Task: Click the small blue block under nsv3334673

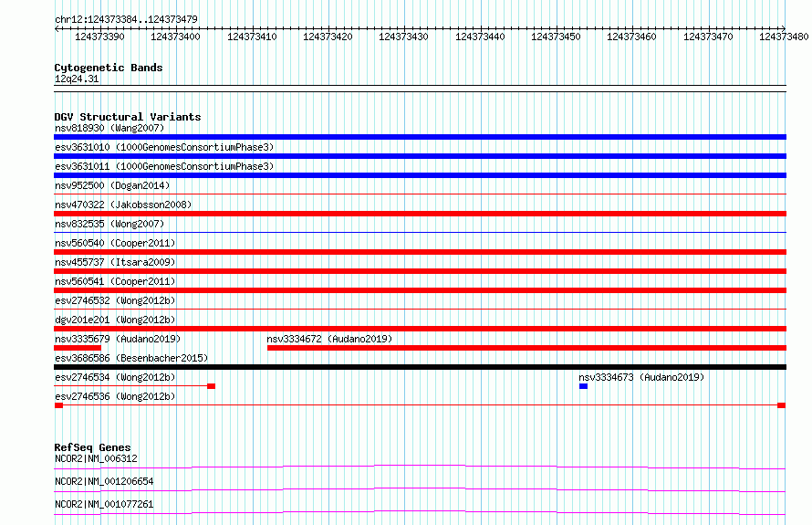Action: [584, 386]
